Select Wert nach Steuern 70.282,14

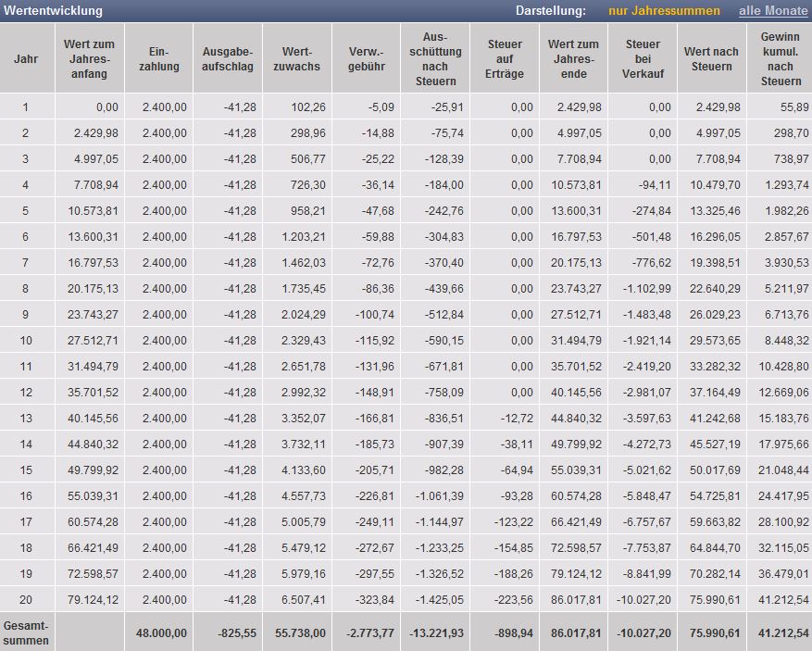tap(715, 573)
